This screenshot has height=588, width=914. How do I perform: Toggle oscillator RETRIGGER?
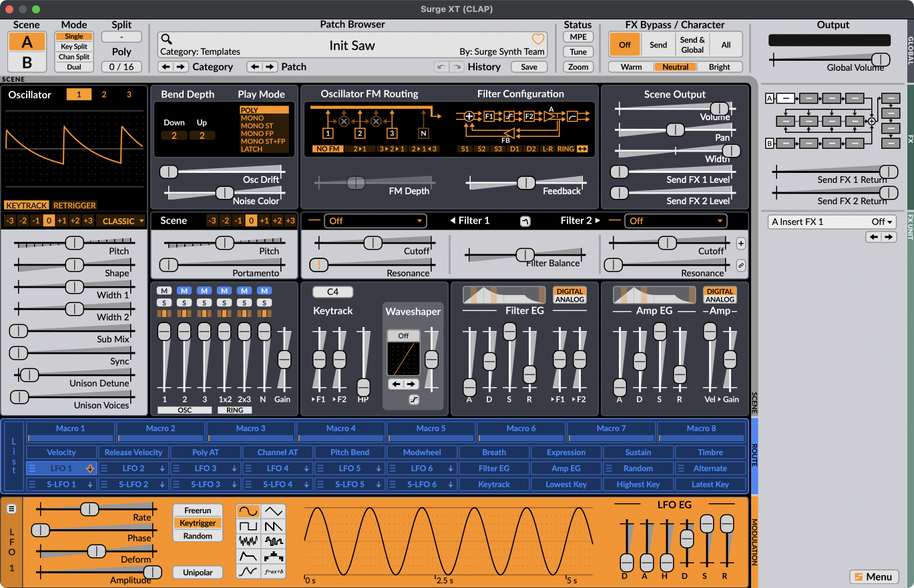(75, 206)
